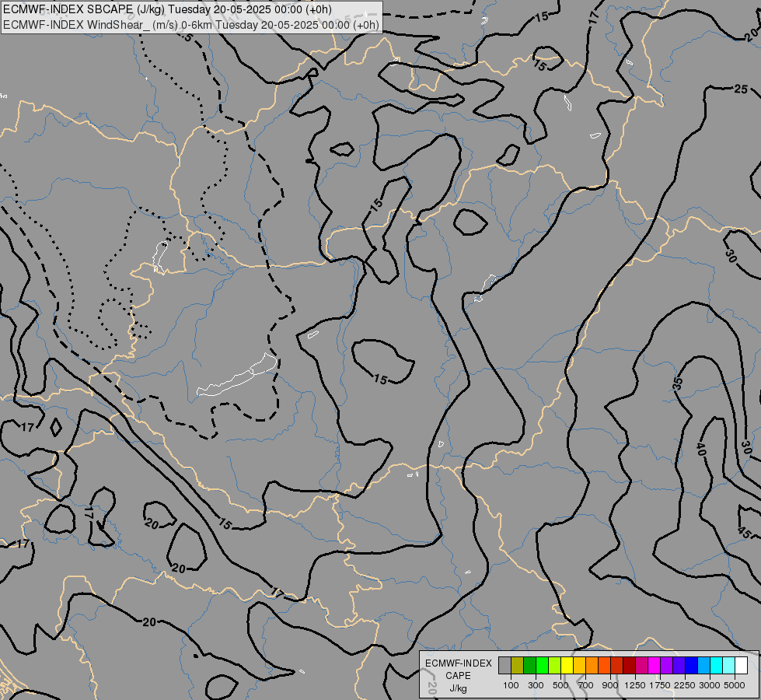This screenshot has width=761, height=700.
Task: Select the pure blue legend swatch
Action: click(x=692, y=665)
